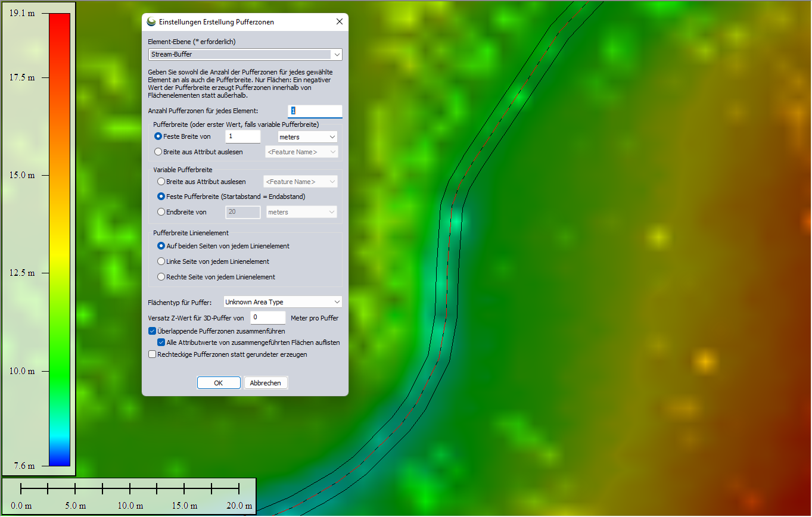Click the 20.0 m scale bar label

coord(239,506)
